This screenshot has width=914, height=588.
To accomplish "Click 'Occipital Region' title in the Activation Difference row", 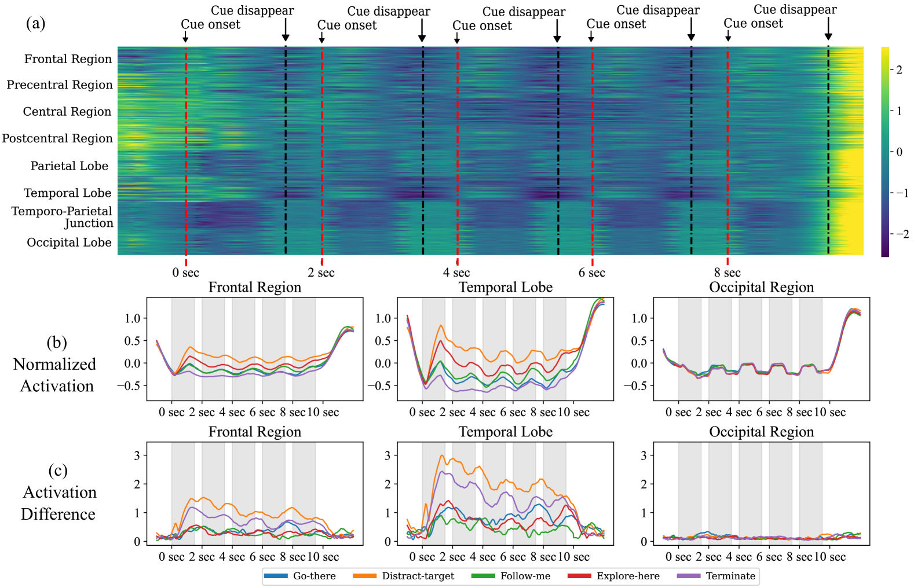I will click(x=762, y=432).
